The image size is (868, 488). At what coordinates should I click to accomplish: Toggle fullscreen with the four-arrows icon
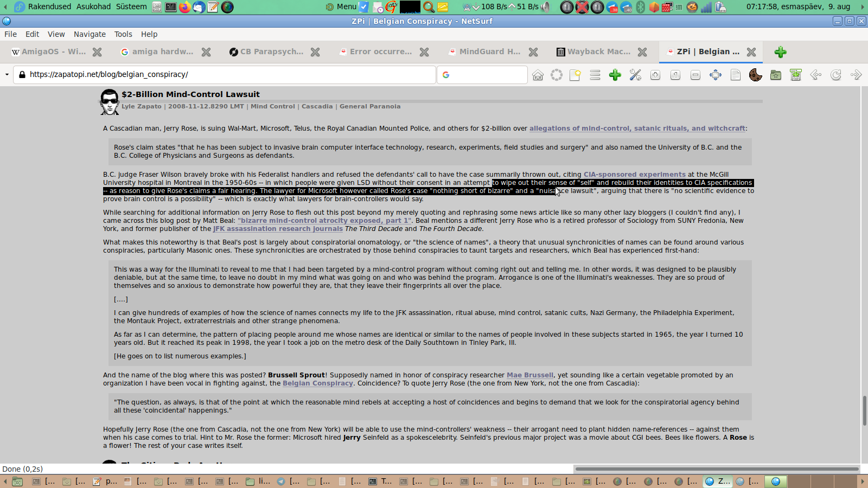tap(716, 75)
